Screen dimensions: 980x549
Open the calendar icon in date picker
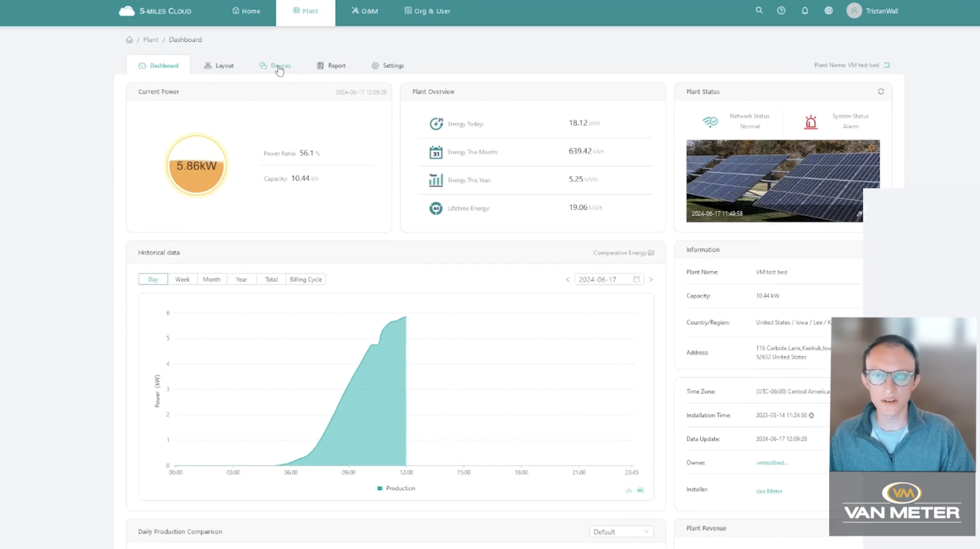coord(636,279)
